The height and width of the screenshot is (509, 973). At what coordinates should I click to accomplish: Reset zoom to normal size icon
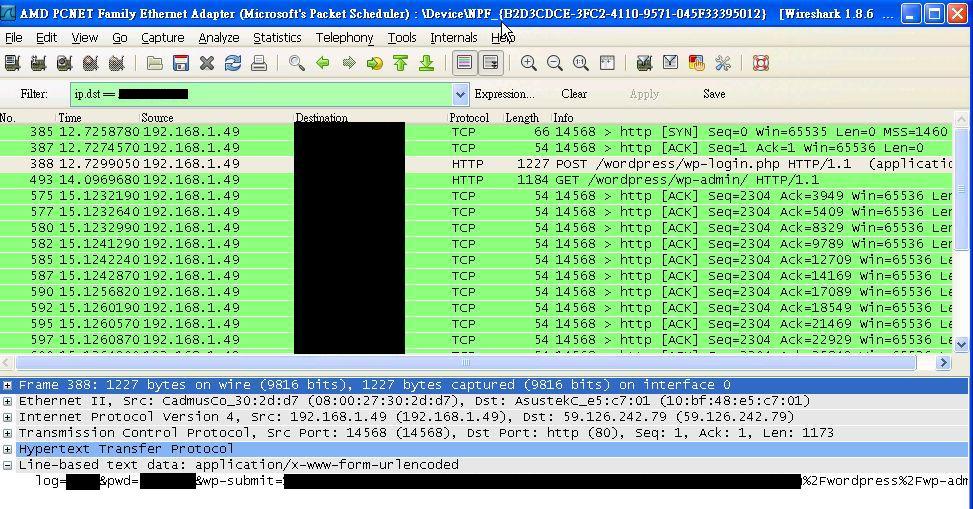[581, 63]
